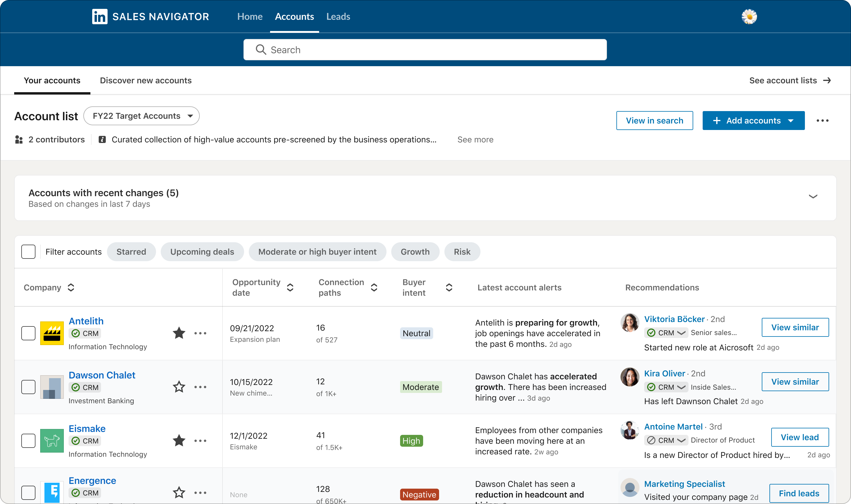Screen dimensions: 851x504
Task: Open the Add accounts dropdown arrow
Action: pyautogui.click(x=790, y=121)
